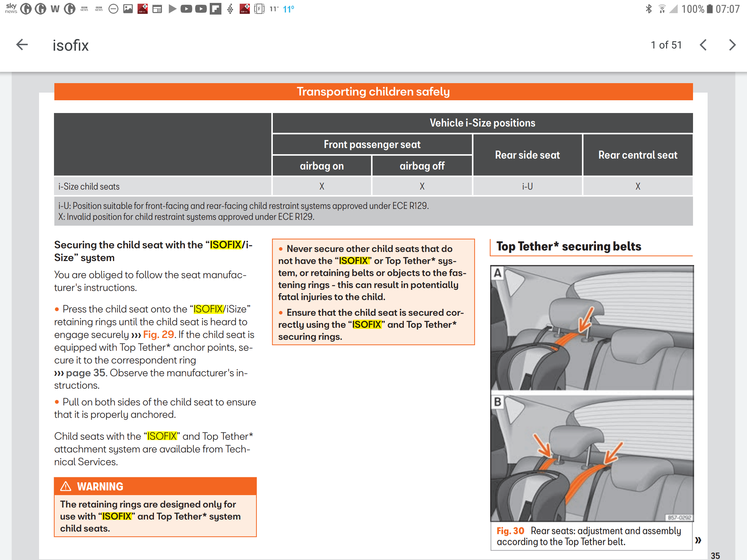747x560 pixels.
Task: Tap the Bluetooth status icon
Action: 649,9
